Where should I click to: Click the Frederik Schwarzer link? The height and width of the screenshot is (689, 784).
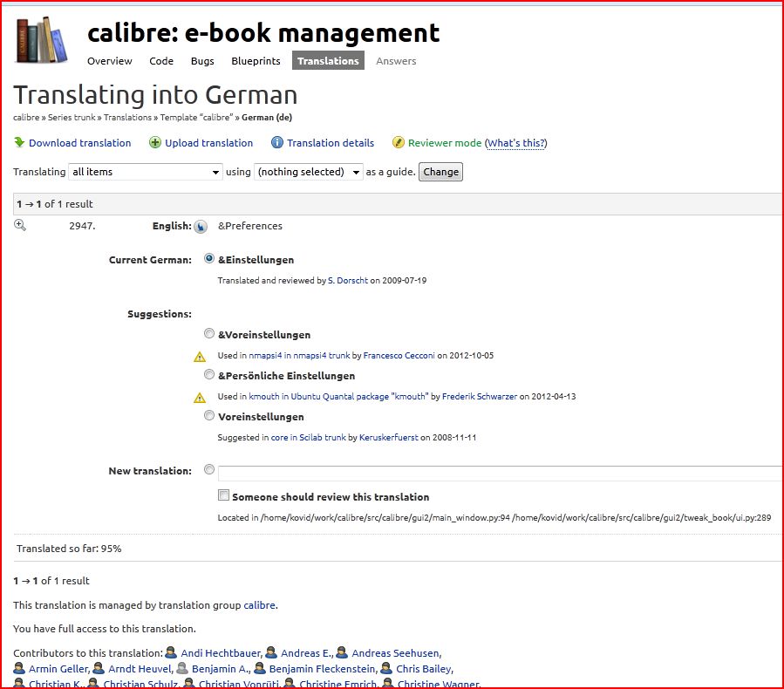480,397
